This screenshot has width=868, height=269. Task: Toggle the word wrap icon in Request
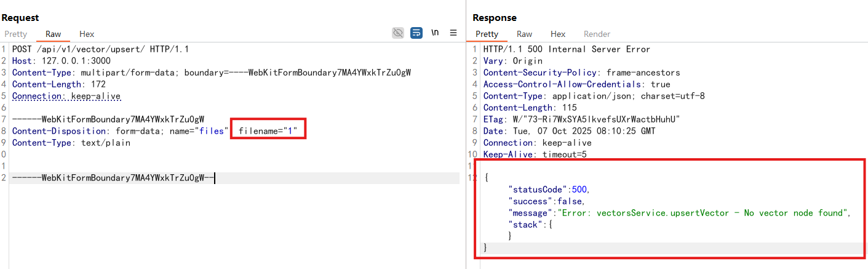click(416, 33)
